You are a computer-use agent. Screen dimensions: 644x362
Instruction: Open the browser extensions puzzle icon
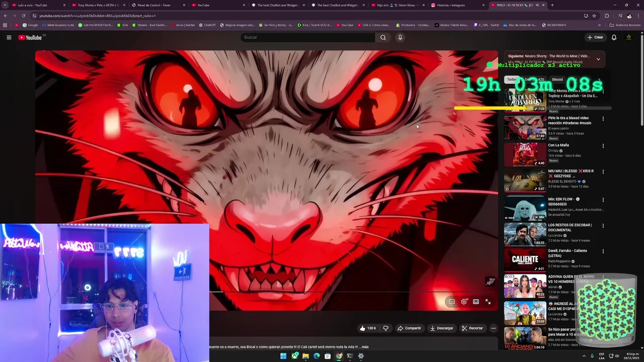(x=607, y=16)
